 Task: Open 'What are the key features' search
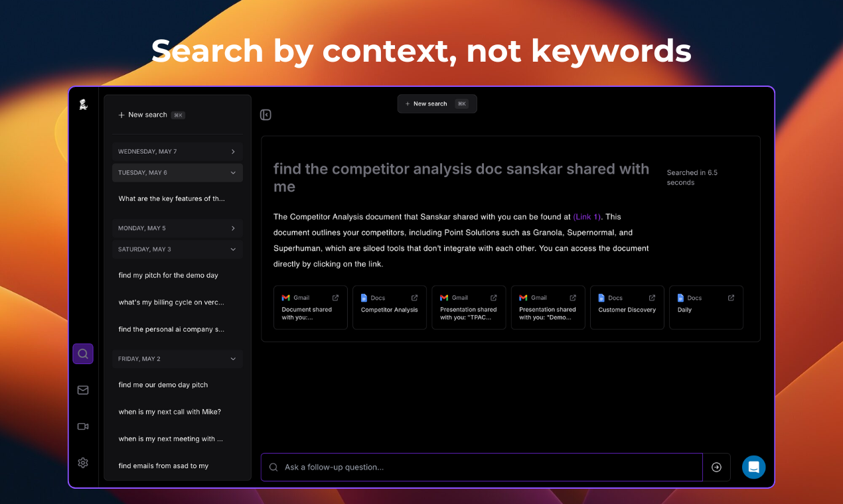point(172,198)
